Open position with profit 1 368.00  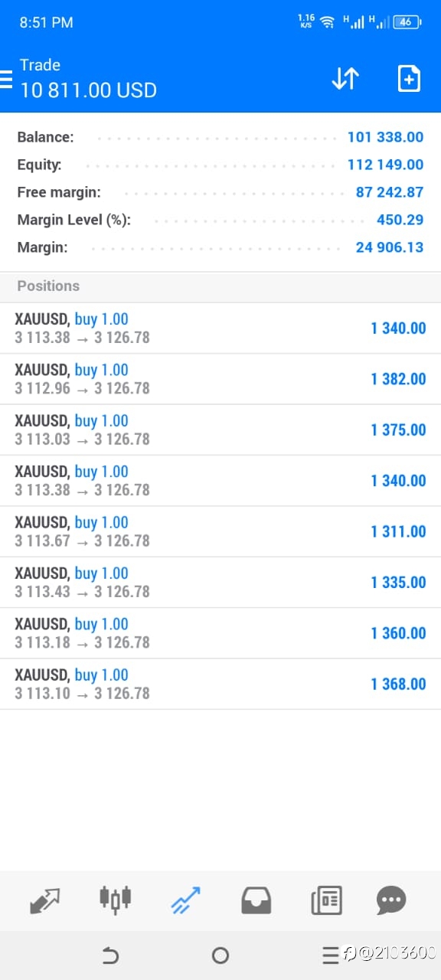(220, 684)
